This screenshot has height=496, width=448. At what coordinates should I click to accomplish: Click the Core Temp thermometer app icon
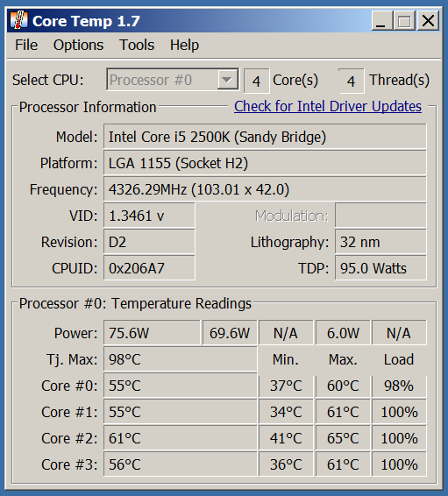(x=18, y=20)
